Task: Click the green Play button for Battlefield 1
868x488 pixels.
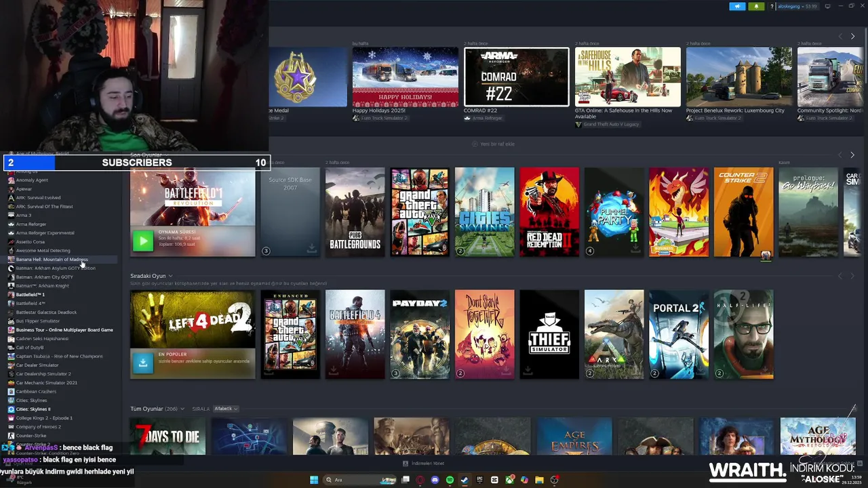Action: [x=142, y=241]
